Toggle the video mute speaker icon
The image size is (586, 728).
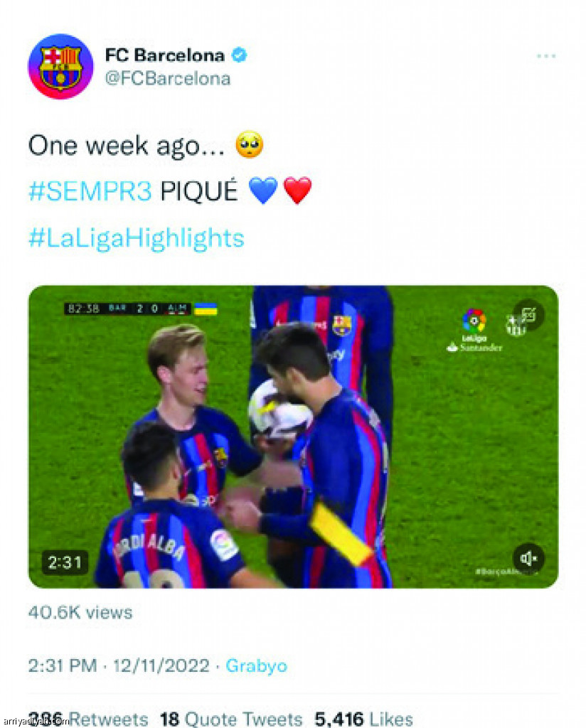pos(528,557)
